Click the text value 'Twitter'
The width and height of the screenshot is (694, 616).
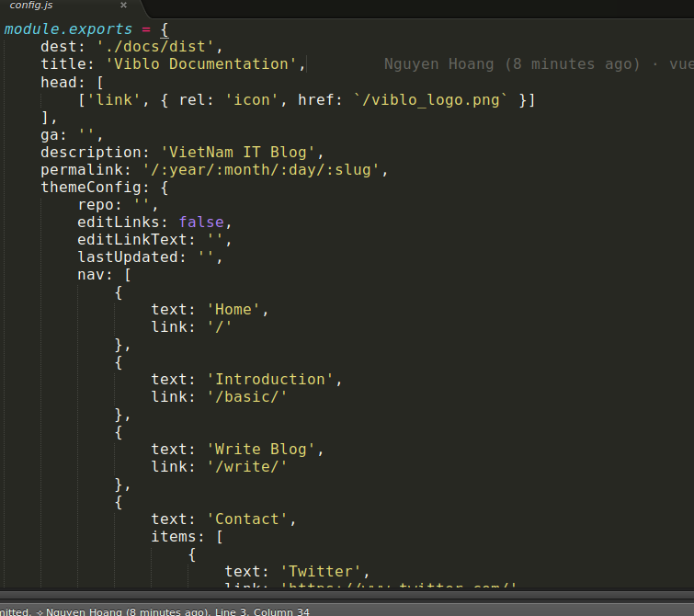click(321, 572)
